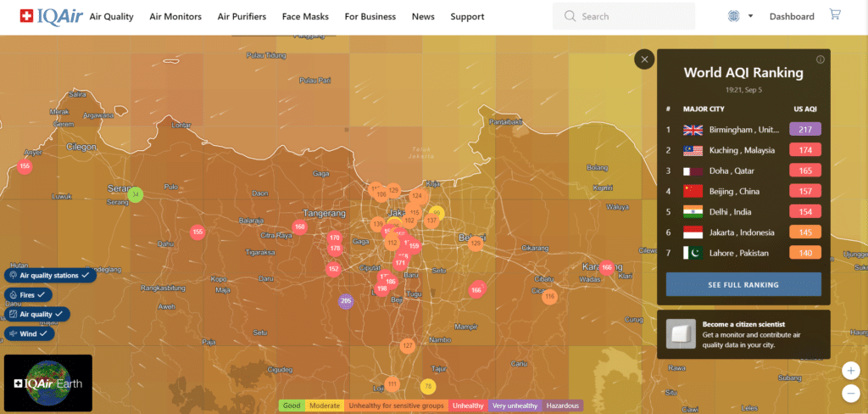Select Birmingham in the ranking list

pos(743,130)
